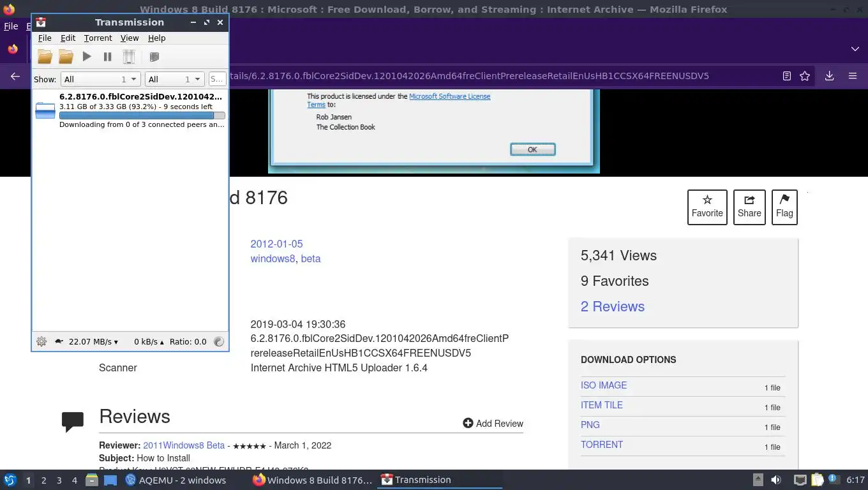Open Transmission View menu

pyautogui.click(x=130, y=38)
